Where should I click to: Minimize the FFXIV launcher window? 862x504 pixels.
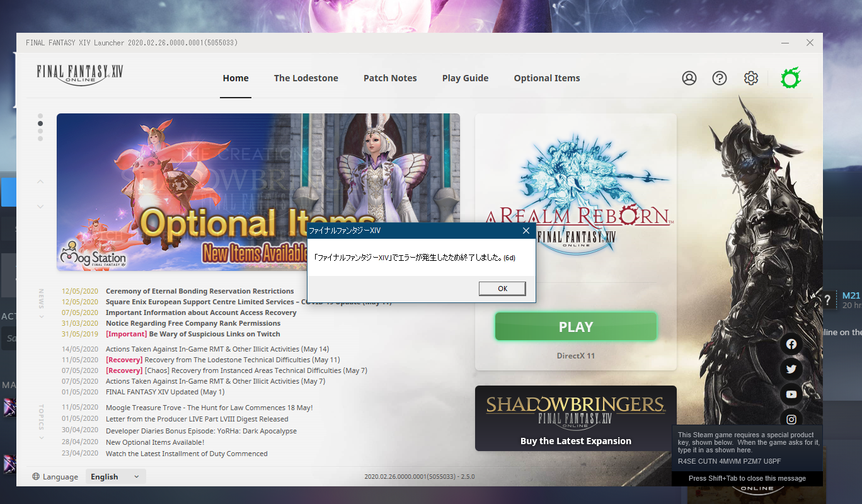(785, 42)
